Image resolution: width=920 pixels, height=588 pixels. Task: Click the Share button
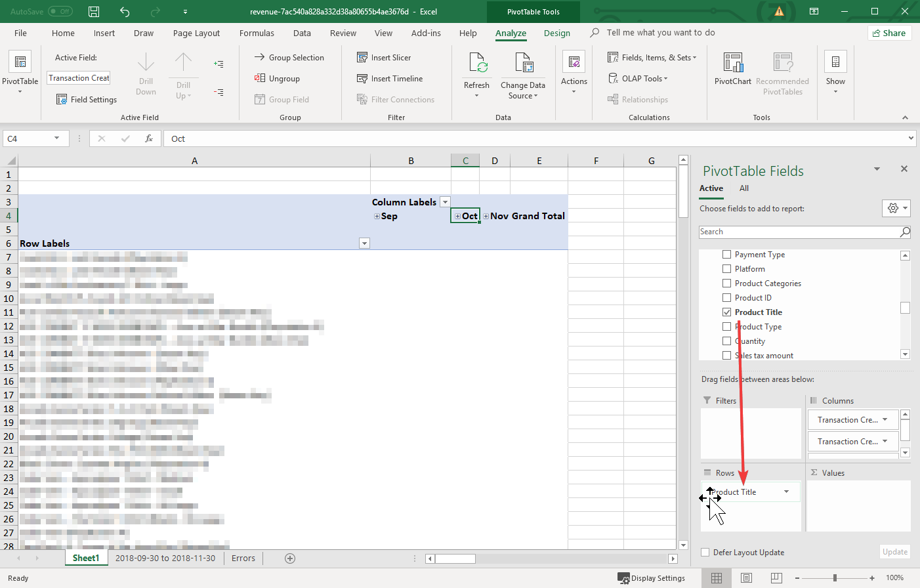click(889, 33)
